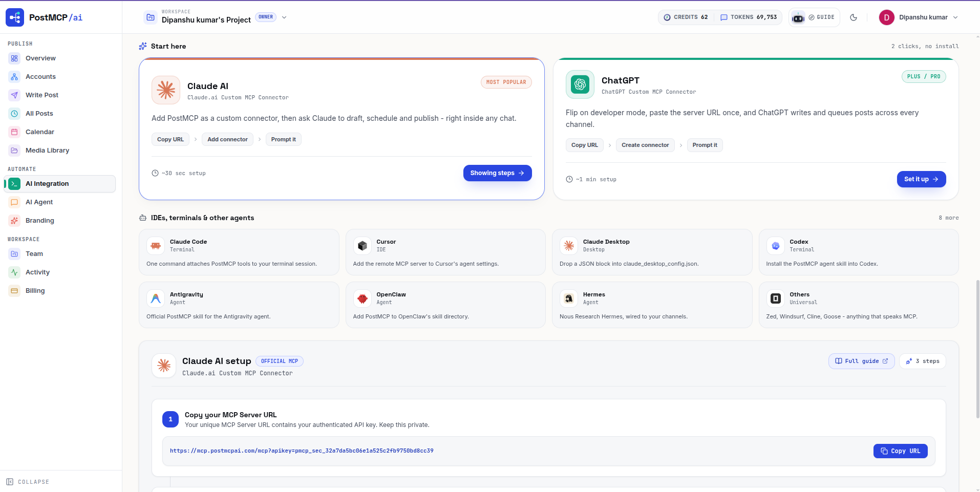Click Prompt it chip in Claude AI card
Screen dimensions: 980x492
coord(284,139)
